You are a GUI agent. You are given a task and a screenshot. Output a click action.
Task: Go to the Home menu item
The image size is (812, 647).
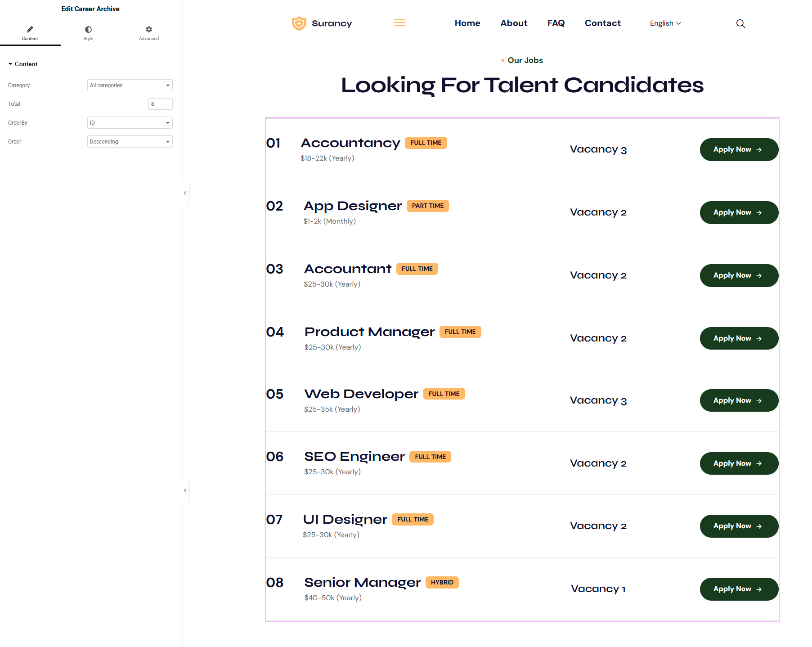pos(467,23)
